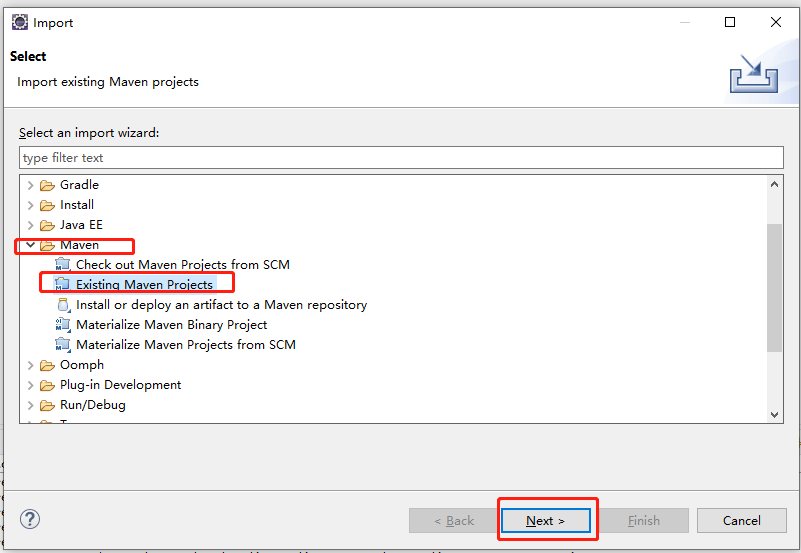The width and height of the screenshot is (801, 553).
Task: Click the Install or deploy artifact jar icon
Action: pyautogui.click(x=63, y=305)
